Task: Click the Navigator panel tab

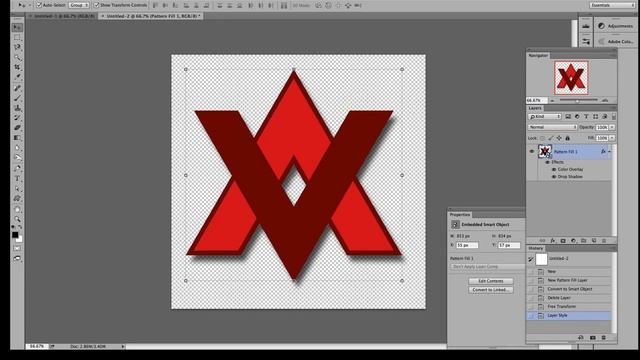Action: (538, 56)
